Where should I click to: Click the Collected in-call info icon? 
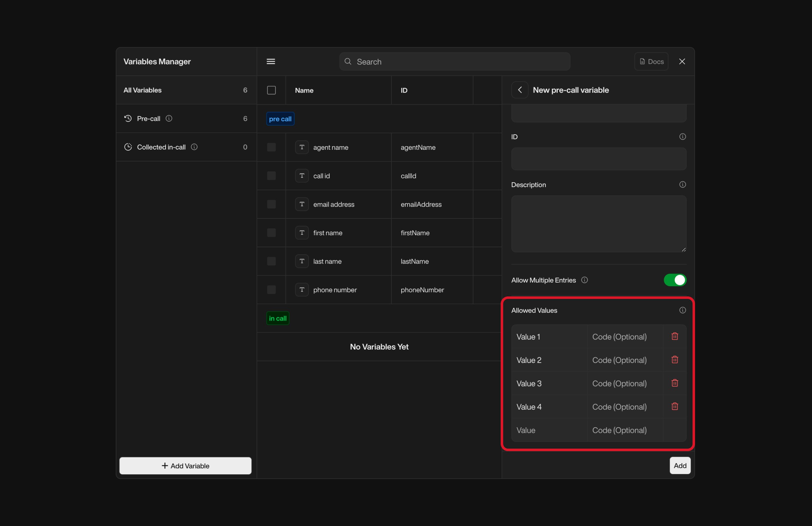[x=194, y=147]
